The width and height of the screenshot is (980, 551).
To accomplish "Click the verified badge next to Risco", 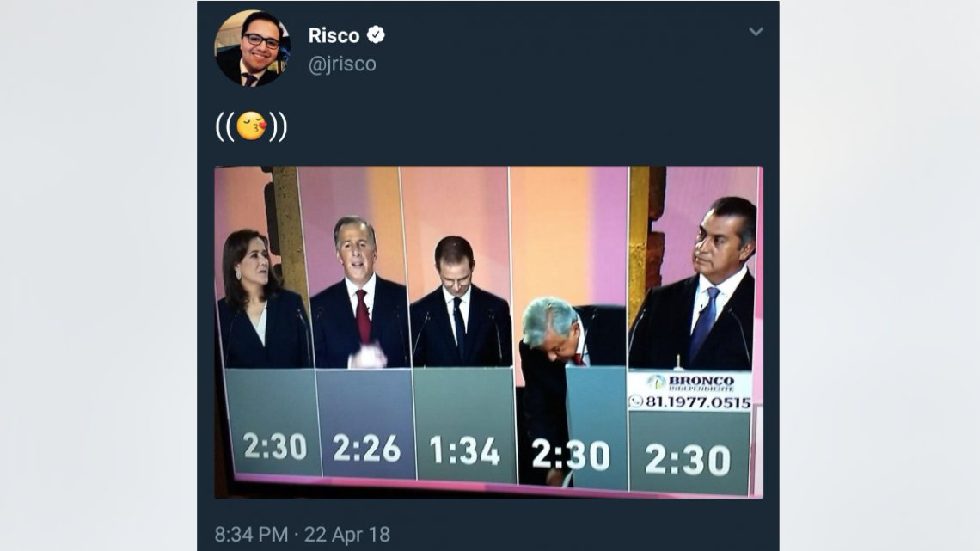I will [376, 36].
